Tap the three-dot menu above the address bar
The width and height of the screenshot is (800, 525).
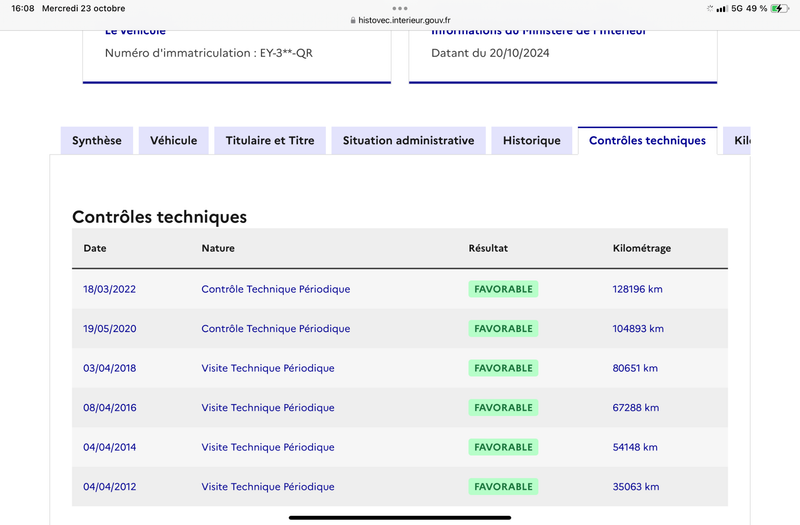[400, 8]
